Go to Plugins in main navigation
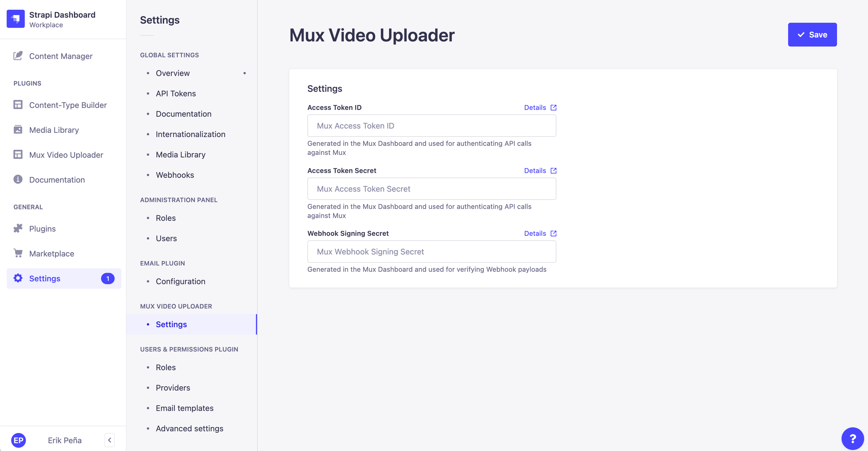868x451 pixels. (64, 229)
